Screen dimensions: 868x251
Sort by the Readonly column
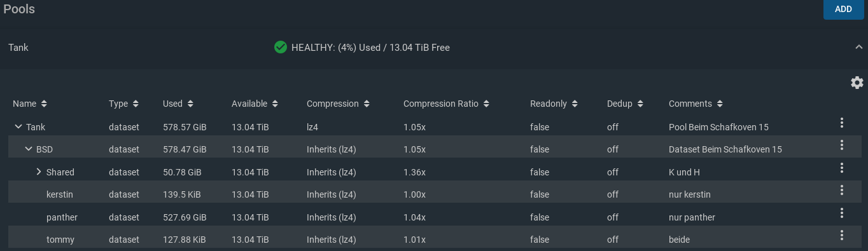click(554, 104)
